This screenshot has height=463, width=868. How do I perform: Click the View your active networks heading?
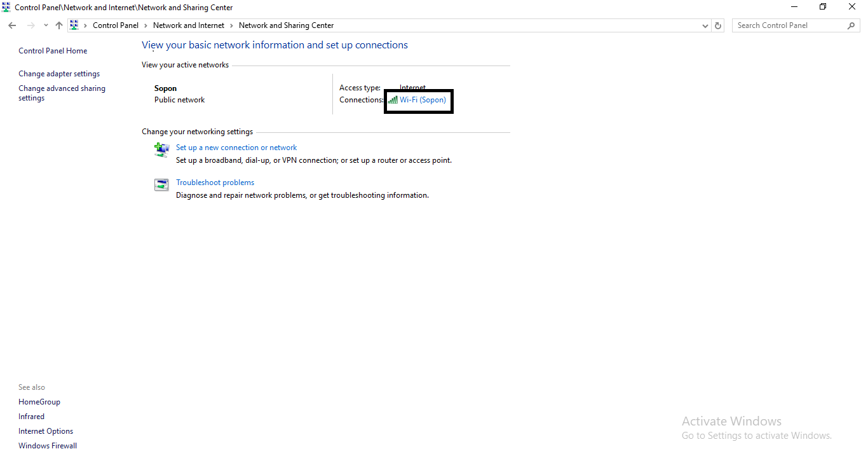point(185,65)
